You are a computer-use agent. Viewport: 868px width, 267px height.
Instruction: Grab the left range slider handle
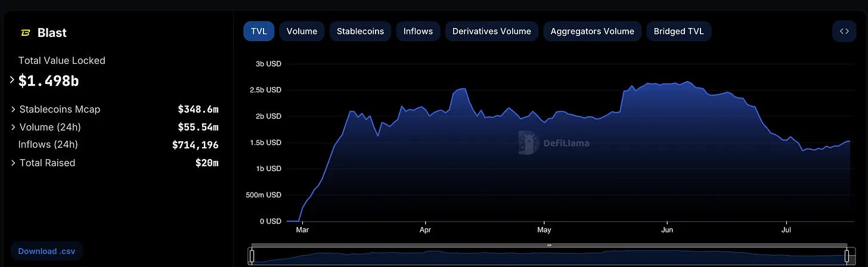point(252,256)
